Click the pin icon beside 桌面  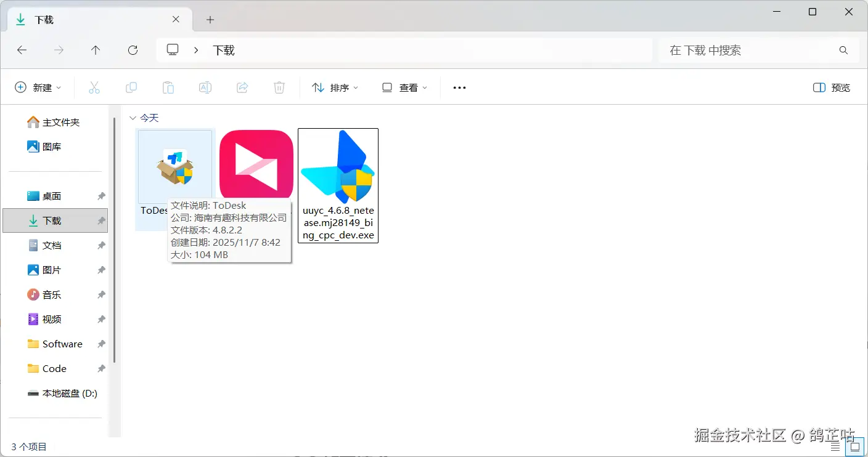(x=101, y=196)
